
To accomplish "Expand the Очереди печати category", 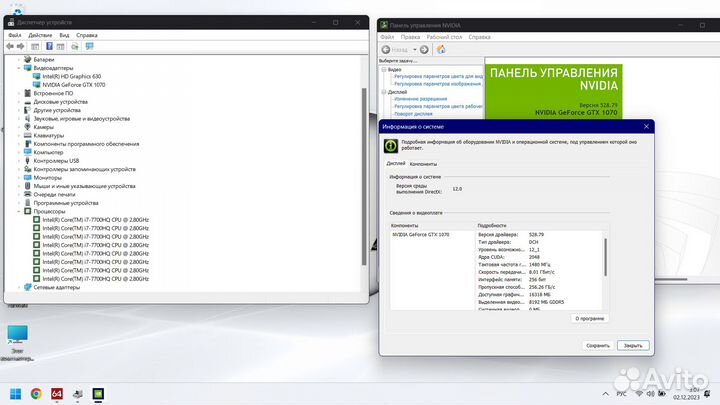I will click(19, 194).
